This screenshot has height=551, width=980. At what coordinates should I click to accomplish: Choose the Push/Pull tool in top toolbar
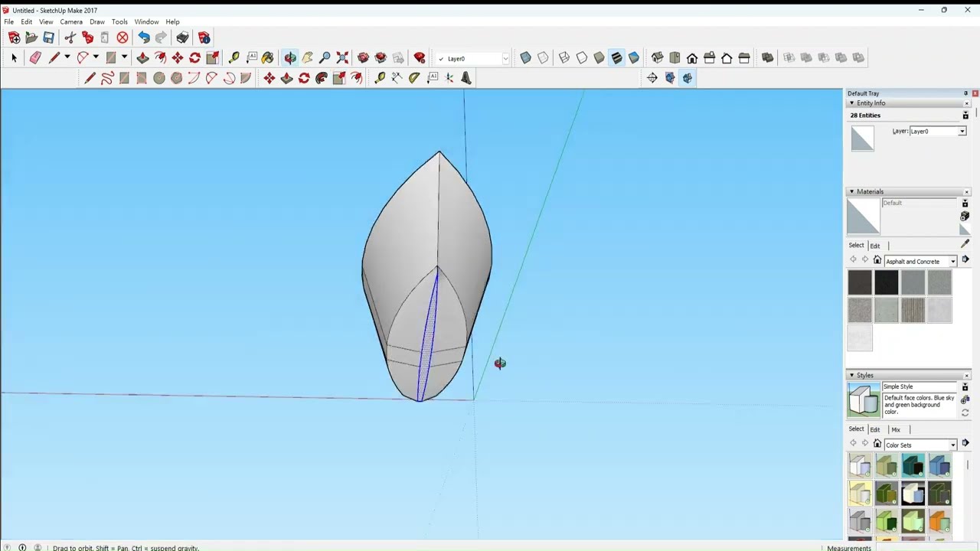[142, 57]
